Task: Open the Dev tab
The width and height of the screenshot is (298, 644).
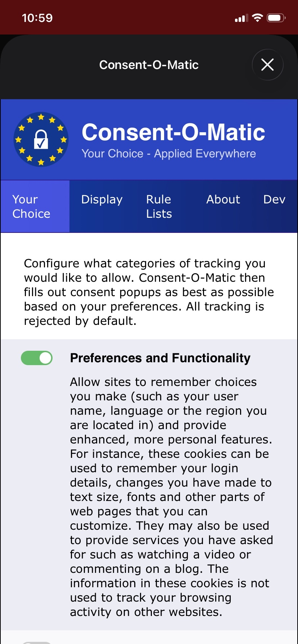Action: pyautogui.click(x=274, y=200)
